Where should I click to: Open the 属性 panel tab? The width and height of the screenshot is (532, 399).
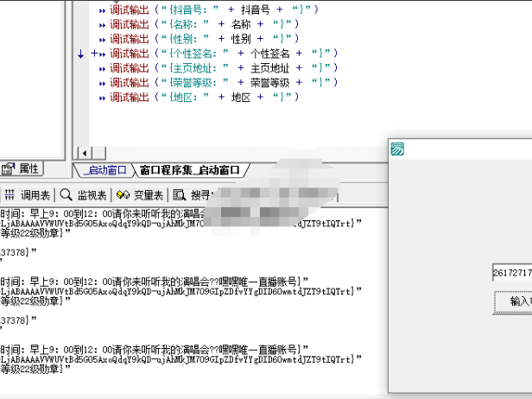(x=21, y=168)
